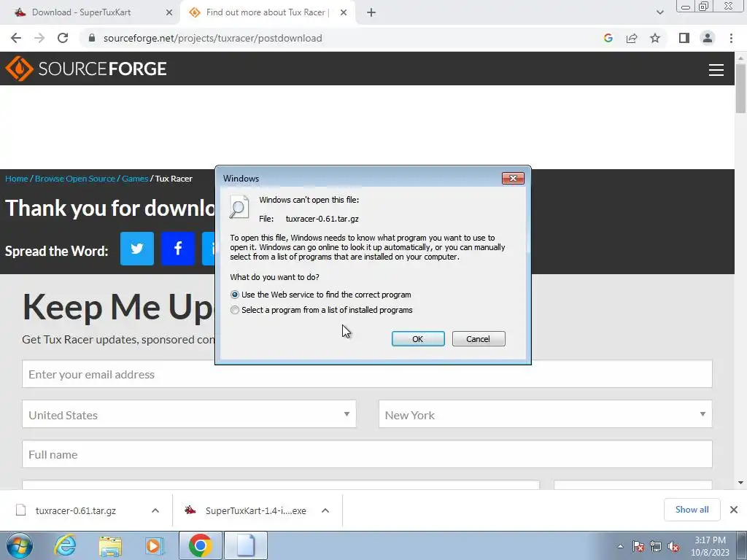Screen dimensions: 747x560
Task: Click the Tux Racer breadcrumb text
Action: (x=174, y=179)
